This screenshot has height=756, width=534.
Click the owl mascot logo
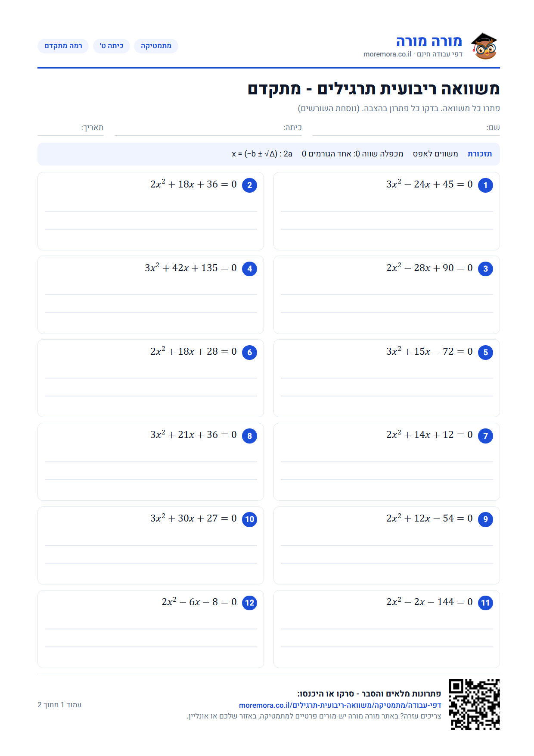point(484,46)
